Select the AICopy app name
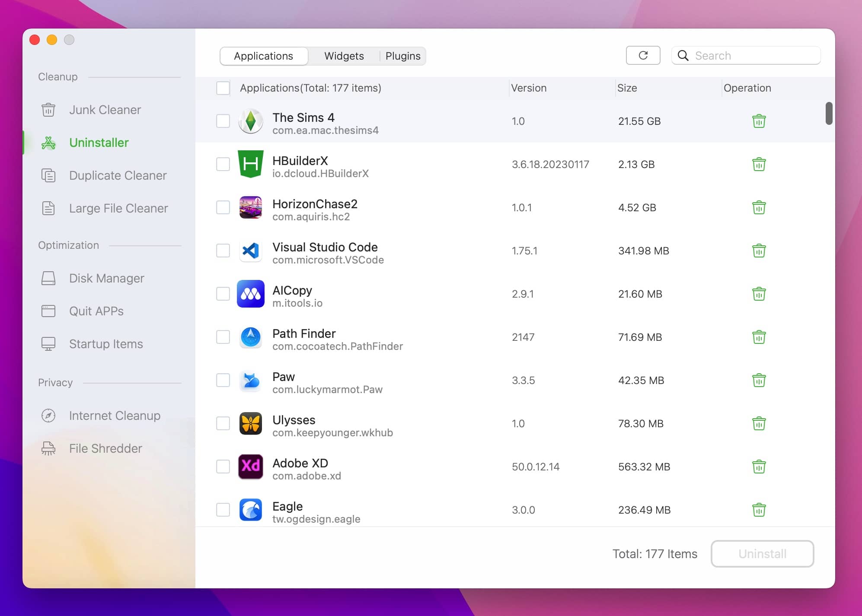This screenshot has width=862, height=616. [292, 290]
